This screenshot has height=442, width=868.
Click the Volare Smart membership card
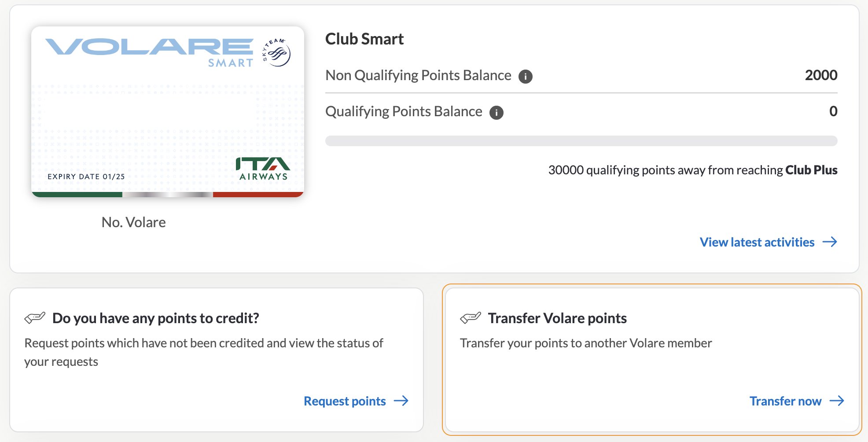(x=168, y=112)
